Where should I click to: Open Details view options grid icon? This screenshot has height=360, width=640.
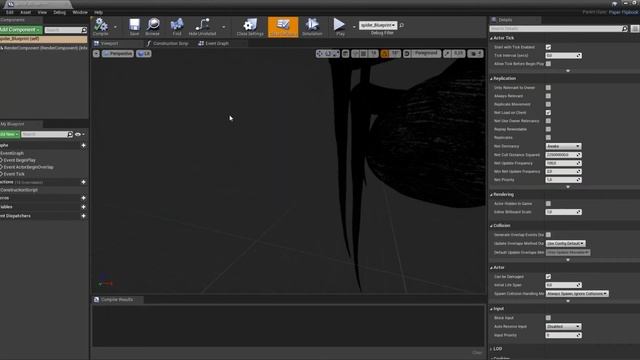635,29
